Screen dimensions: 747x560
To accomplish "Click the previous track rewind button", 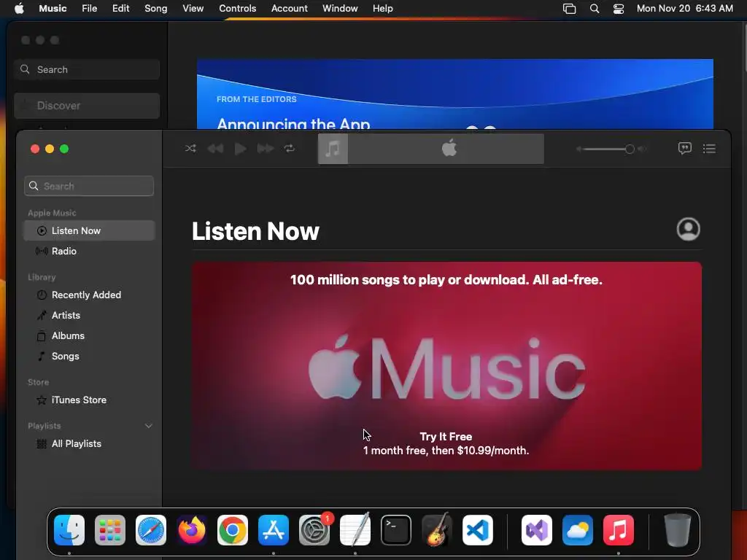I will [215, 149].
